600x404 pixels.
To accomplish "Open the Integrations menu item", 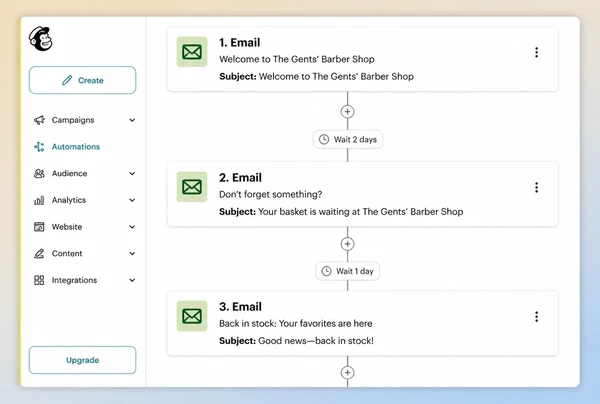I will [84, 280].
